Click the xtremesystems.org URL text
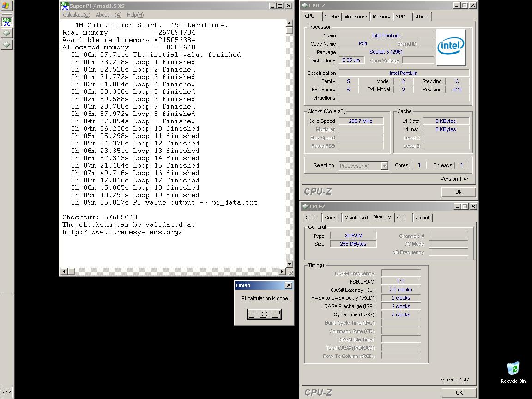Screen dimensions: 532x399 coord(122,232)
